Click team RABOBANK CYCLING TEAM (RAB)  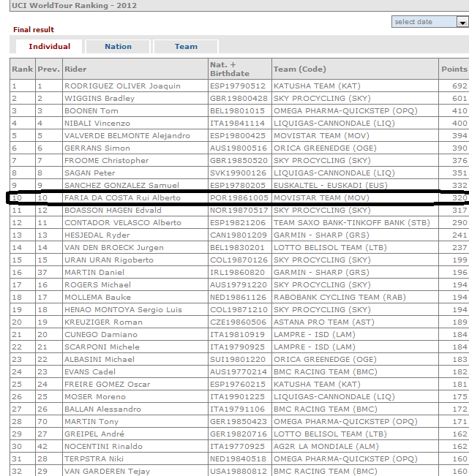pyautogui.click(x=339, y=297)
